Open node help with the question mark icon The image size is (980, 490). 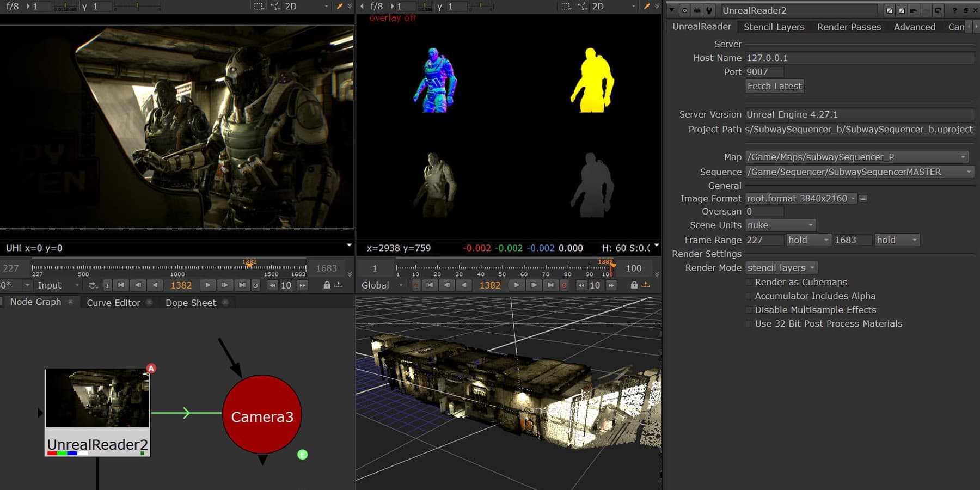coord(954,10)
